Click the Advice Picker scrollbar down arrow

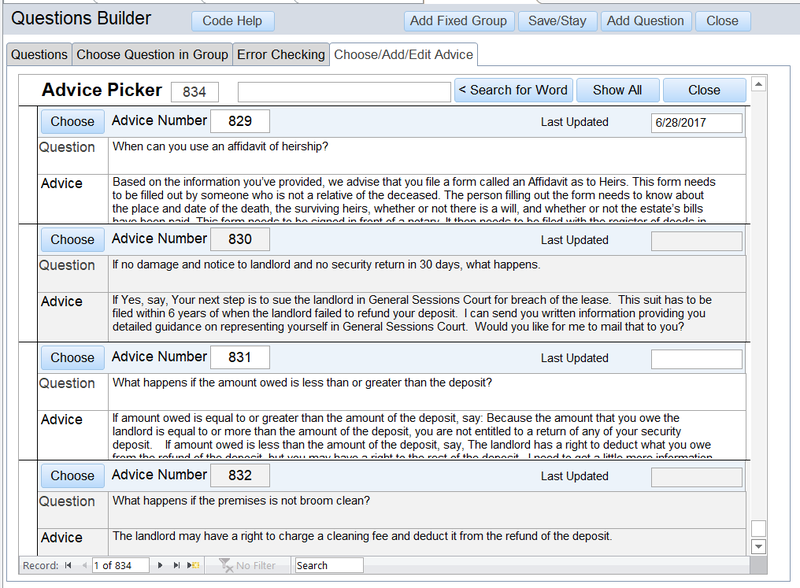click(x=758, y=546)
